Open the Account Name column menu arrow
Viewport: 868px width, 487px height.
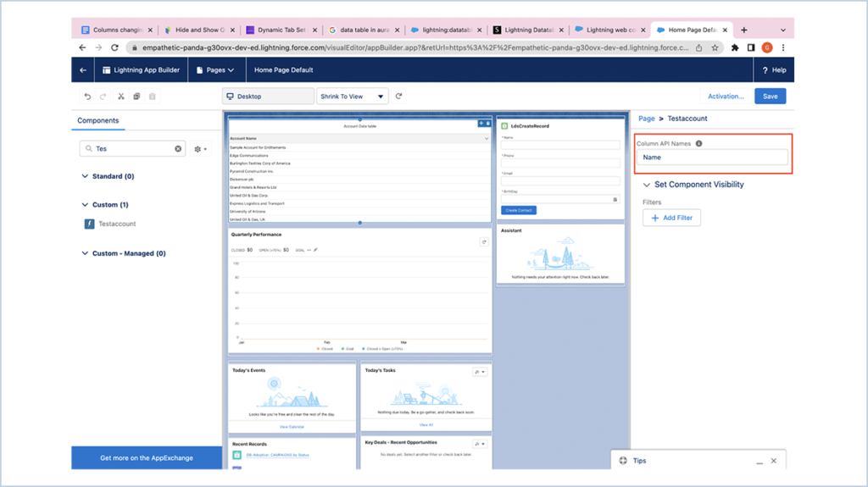click(x=487, y=138)
